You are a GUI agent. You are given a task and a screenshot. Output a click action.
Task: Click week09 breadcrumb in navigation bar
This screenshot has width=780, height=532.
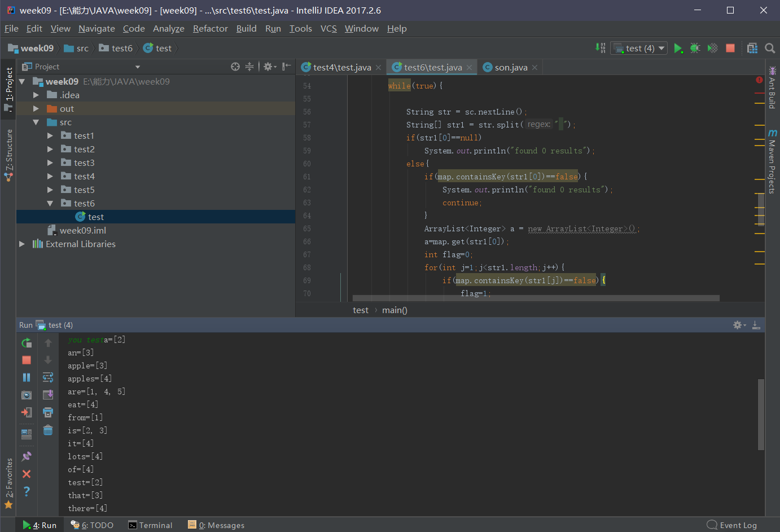point(31,49)
